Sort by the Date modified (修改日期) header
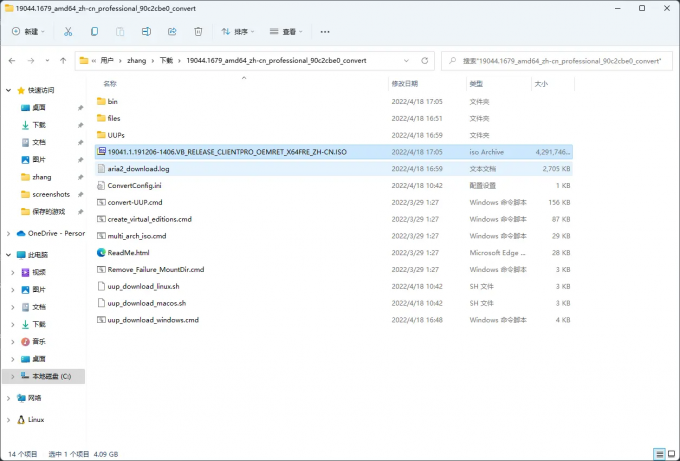The width and height of the screenshot is (680, 461). pyautogui.click(x=405, y=84)
